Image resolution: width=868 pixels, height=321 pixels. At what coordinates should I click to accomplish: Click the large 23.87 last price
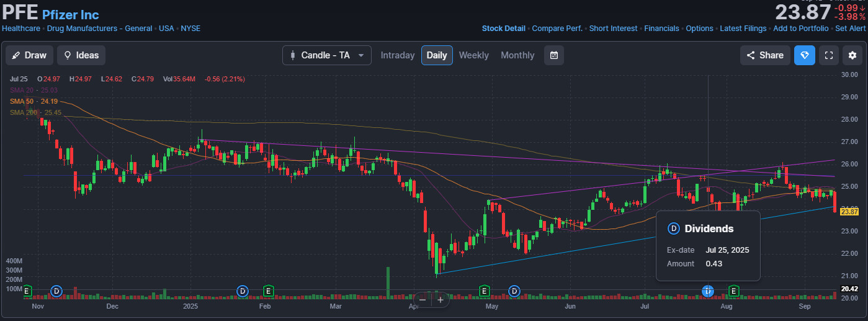(802, 12)
